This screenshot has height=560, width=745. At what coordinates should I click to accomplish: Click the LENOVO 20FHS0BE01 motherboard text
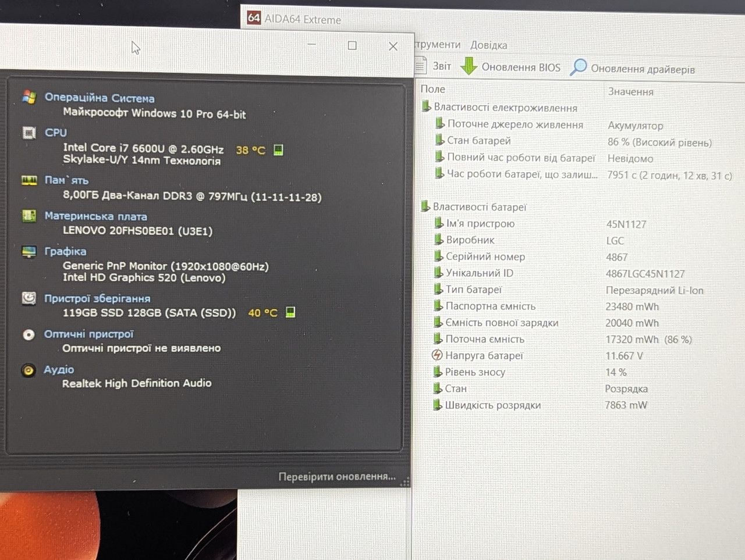coord(137,231)
